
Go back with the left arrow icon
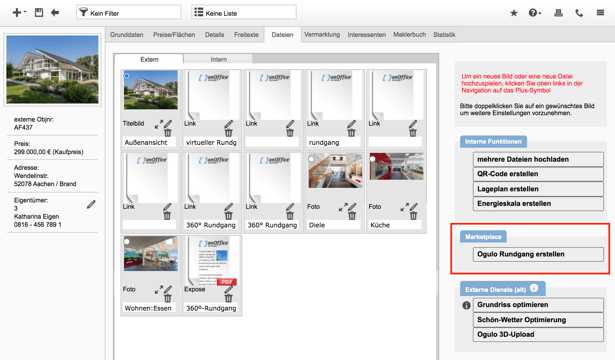pyautogui.click(x=55, y=13)
